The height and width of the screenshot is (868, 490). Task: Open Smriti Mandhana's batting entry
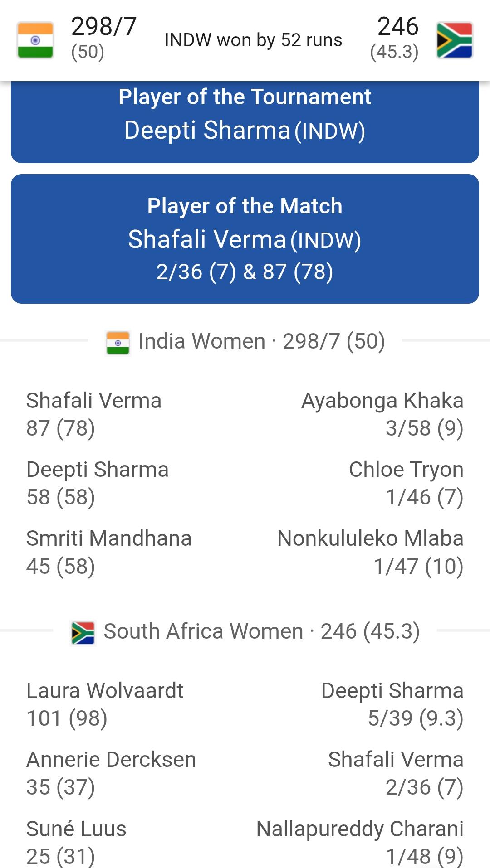(109, 552)
